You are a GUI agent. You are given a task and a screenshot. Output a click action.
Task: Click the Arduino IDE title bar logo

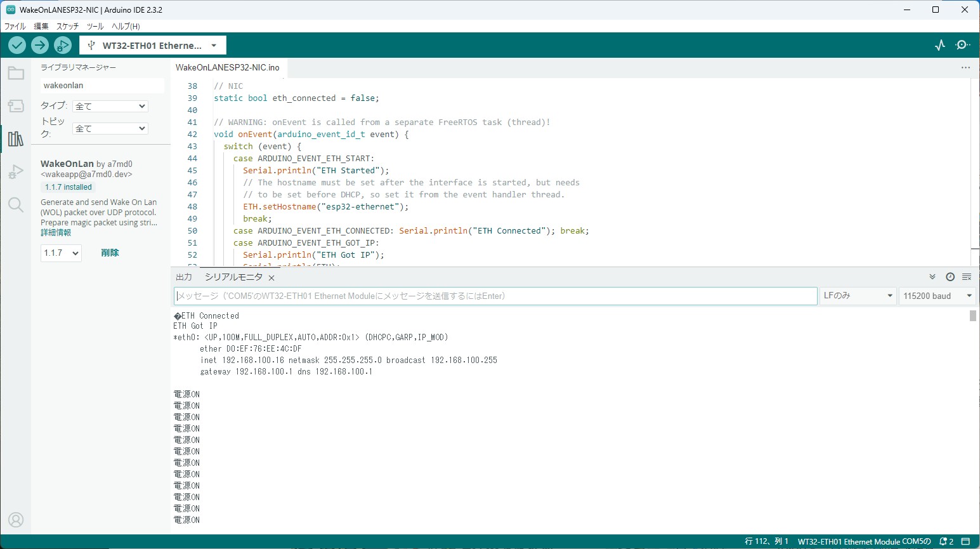pos(10,10)
